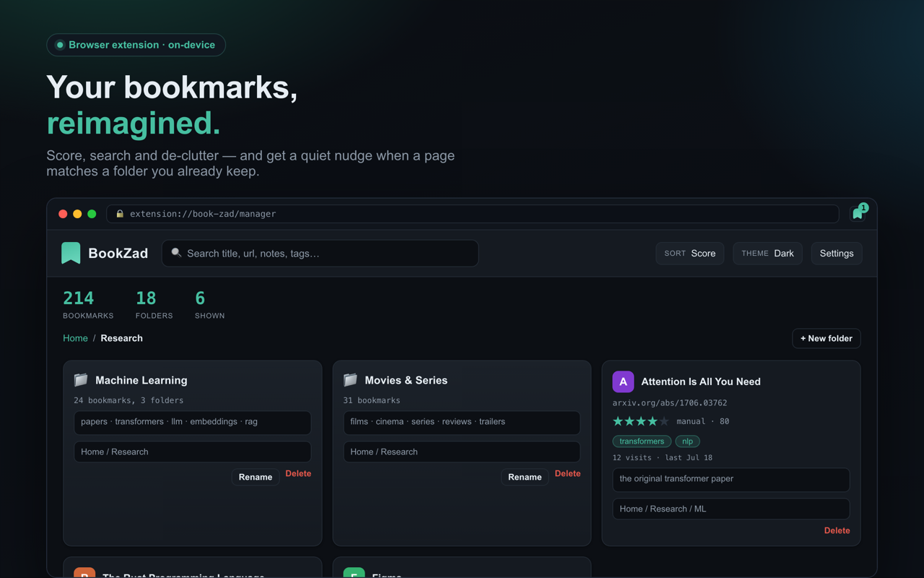Viewport: 924px width, 578px height.
Task: Toggle the THEME Dark button
Action: tap(767, 254)
